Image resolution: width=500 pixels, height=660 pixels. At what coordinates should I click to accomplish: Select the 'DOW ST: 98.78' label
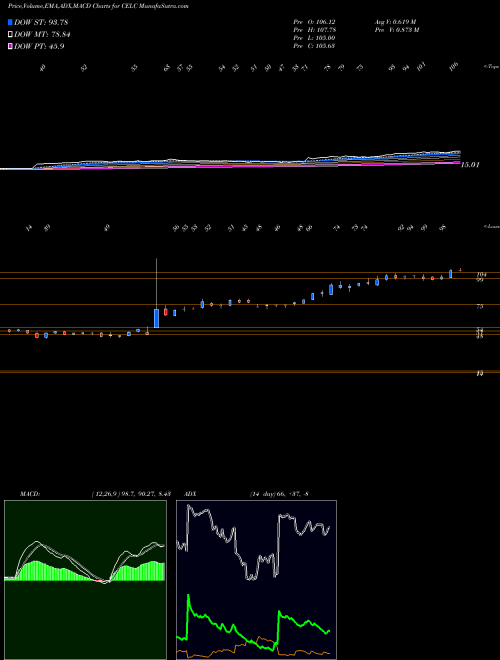[x=41, y=22]
